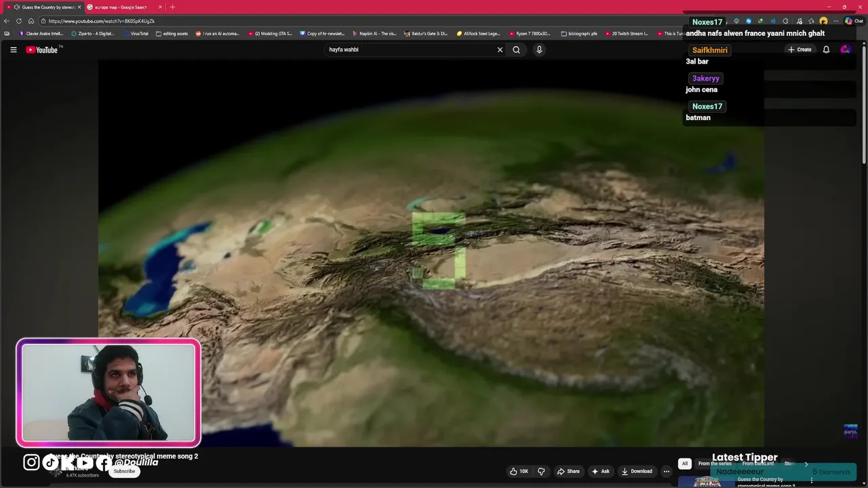Go back with the browser back arrow

click(7, 21)
